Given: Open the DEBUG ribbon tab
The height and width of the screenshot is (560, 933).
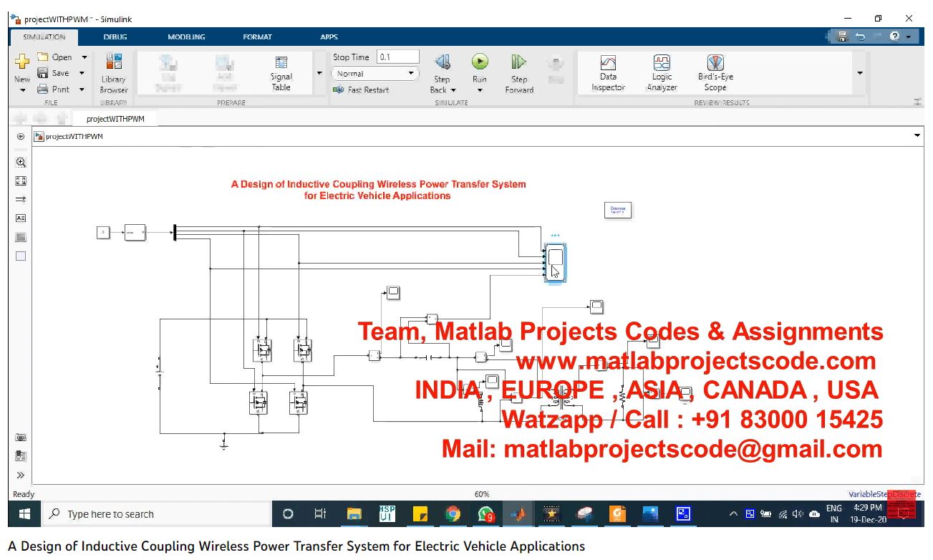Looking at the screenshot, I should [115, 37].
